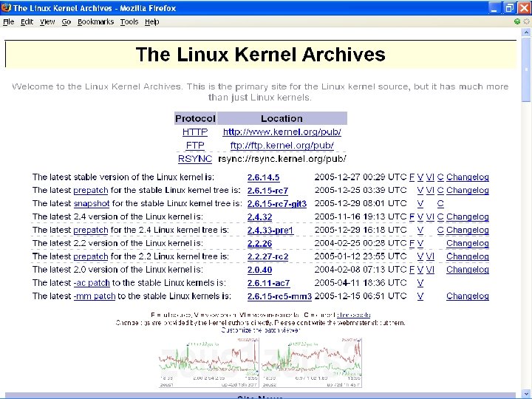Open the Help menu

[x=151, y=21]
